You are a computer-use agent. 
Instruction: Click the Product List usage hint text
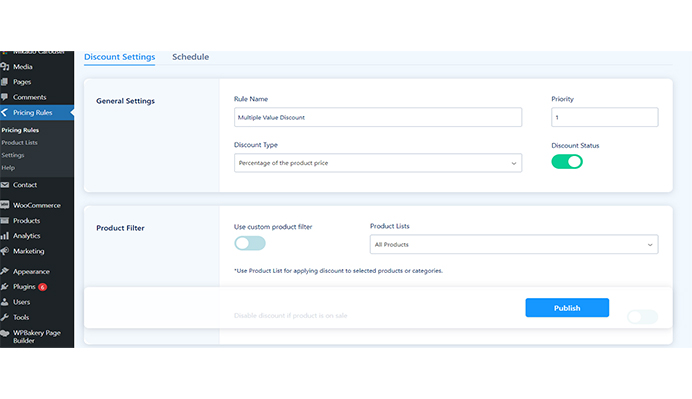pos(338,271)
